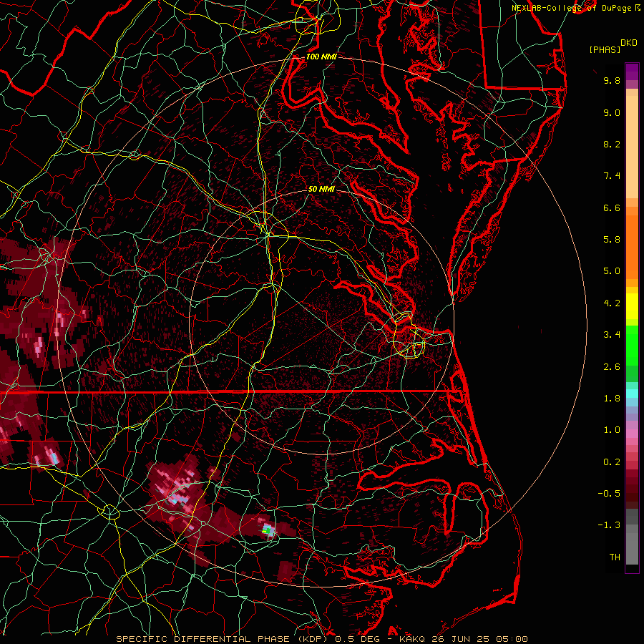Image resolution: width=644 pixels, height=644 pixels.
Task: Click the green high-KDP storm core pixel
Action: coord(267,531)
